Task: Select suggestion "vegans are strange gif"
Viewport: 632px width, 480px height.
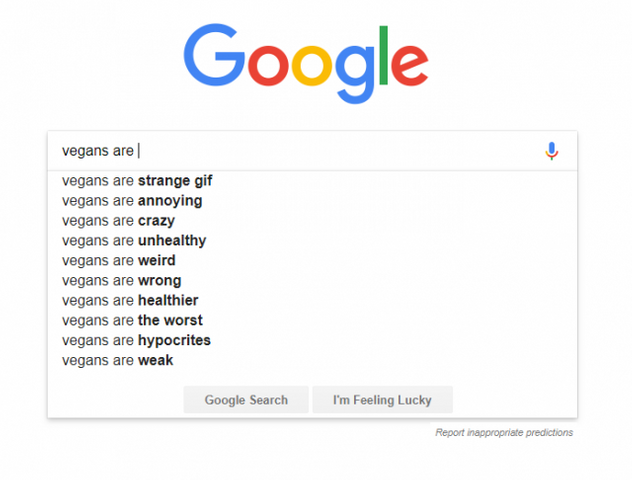Action: [137, 181]
